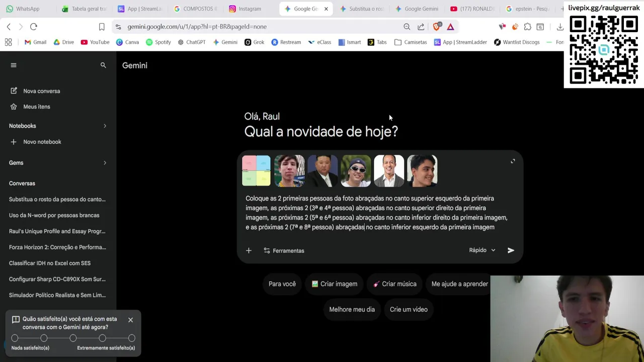Select the Extremamente satisfeito(a) rating radio
The image size is (644, 362).
point(131,338)
